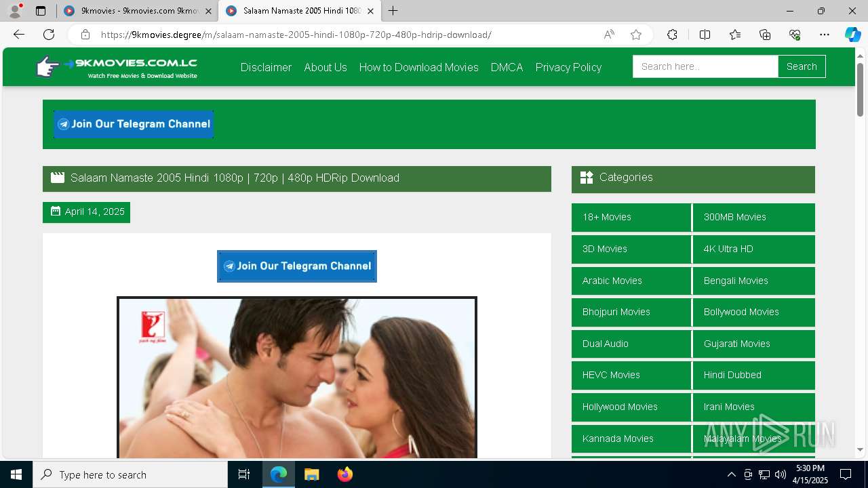The image size is (868, 488).
Task: Click the green Search button
Action: [x=802, y=66]
